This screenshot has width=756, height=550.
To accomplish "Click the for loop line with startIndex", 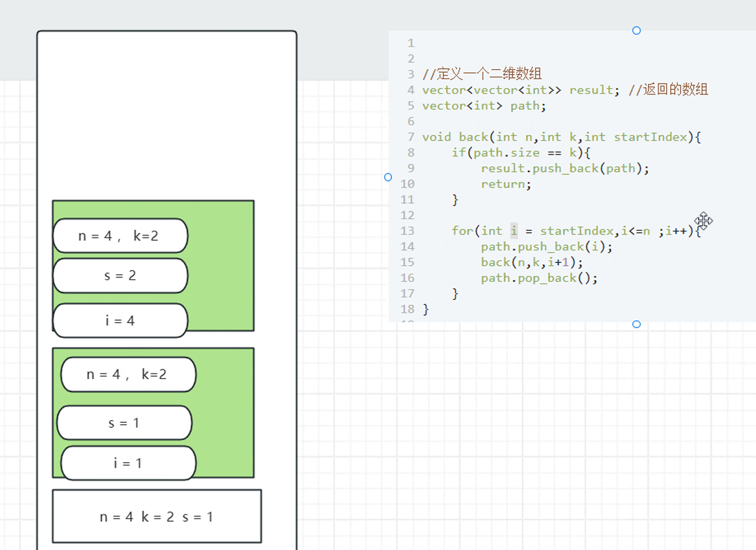I will tap(576, 231).
